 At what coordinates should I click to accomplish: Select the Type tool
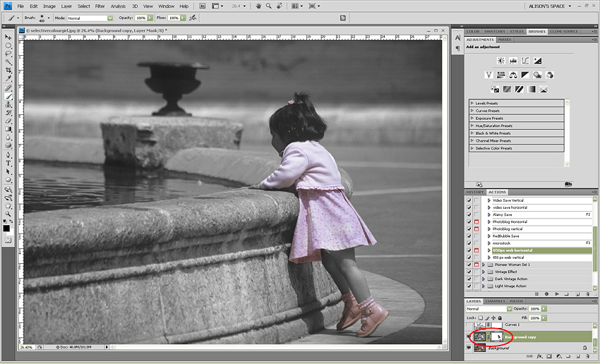pos(8,163)
